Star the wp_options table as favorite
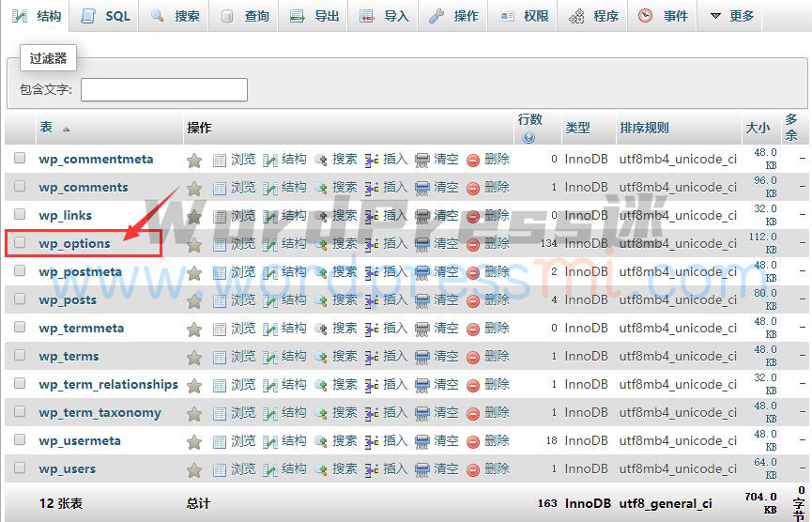This screenshot has width=812, height=522. 194,245
